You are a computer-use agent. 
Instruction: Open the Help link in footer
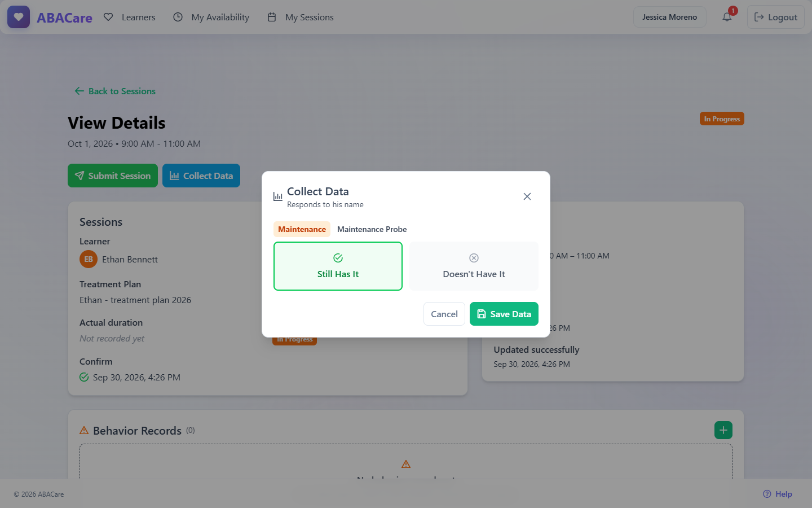(778, 494)
